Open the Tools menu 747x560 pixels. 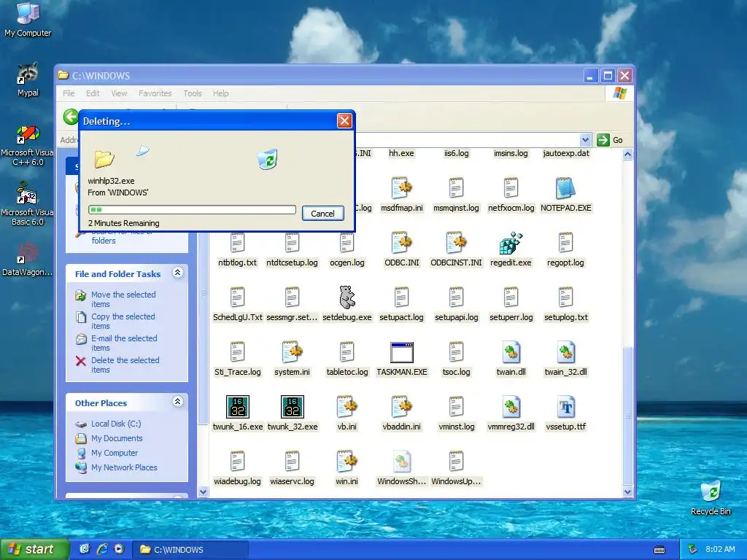pos(193,93)
